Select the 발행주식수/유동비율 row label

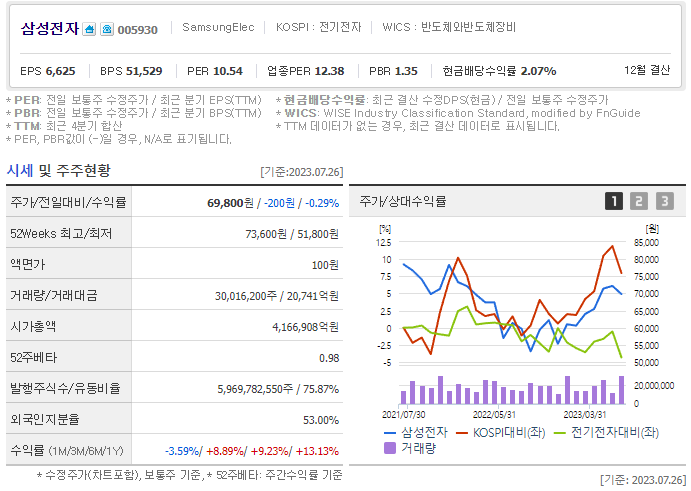click(65, 388)
